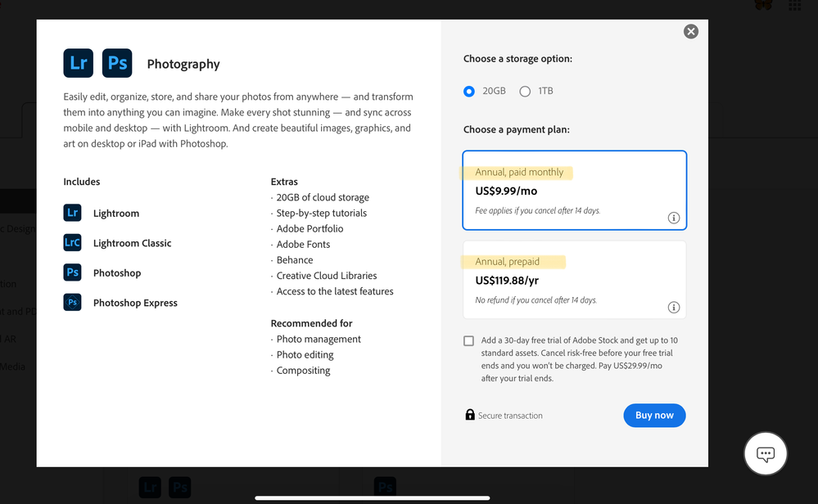Open info icon for Annual, paid monthly
818x504 pixels.
click(x=674, y=218)
